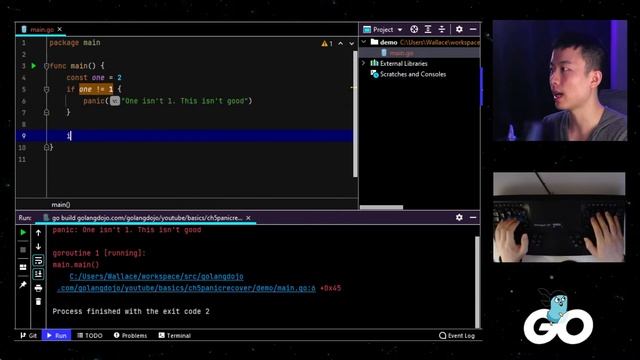Open Scratches and Consoles
The height and width of the screenshot is (360, 640).
408,74
